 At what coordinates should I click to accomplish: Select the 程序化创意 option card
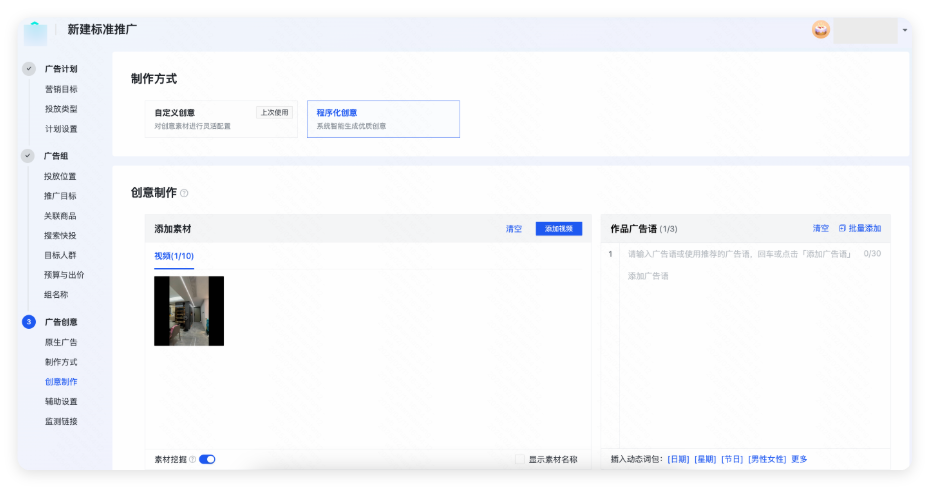[x=383, y=119]
